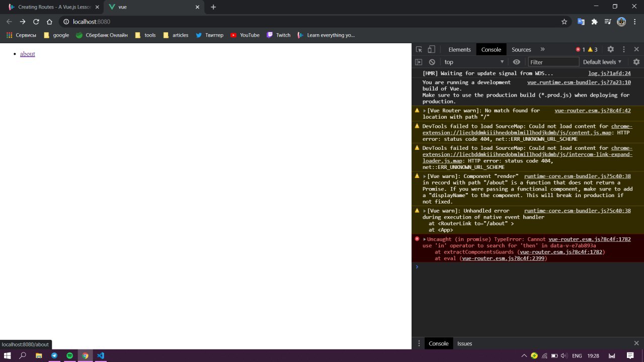
Task: Open the Elements tab in DevTools
Action: 459,49
